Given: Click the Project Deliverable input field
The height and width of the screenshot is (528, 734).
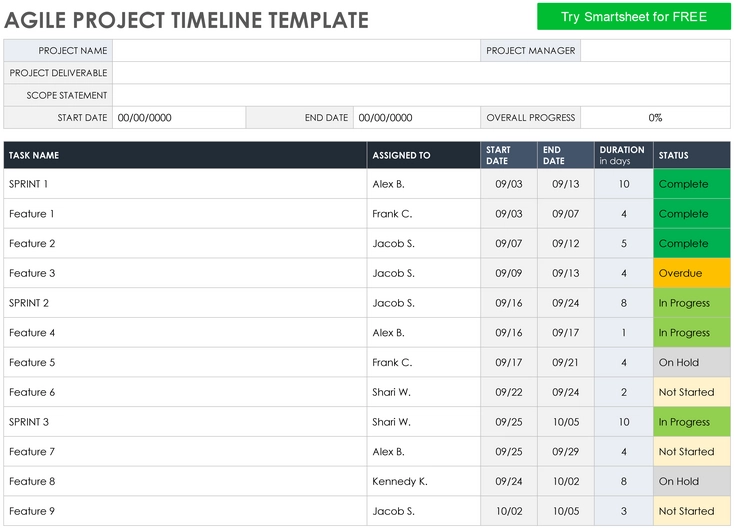Looking at the screenshot, I should [x=421, y=73].
